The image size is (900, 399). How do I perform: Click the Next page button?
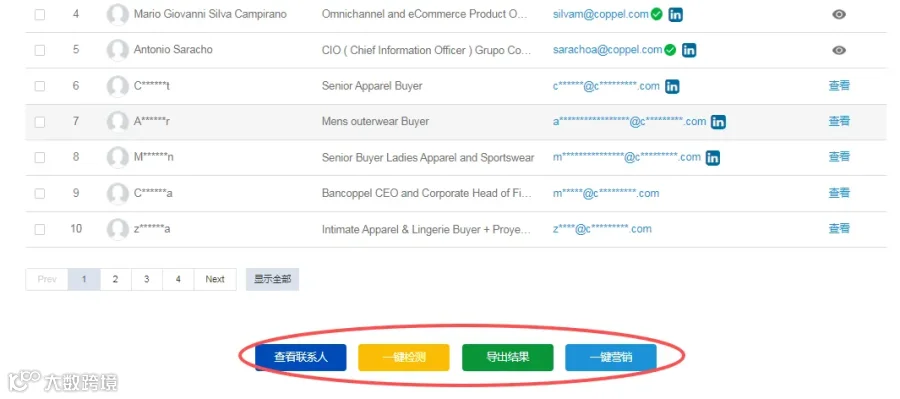(215, 280)
